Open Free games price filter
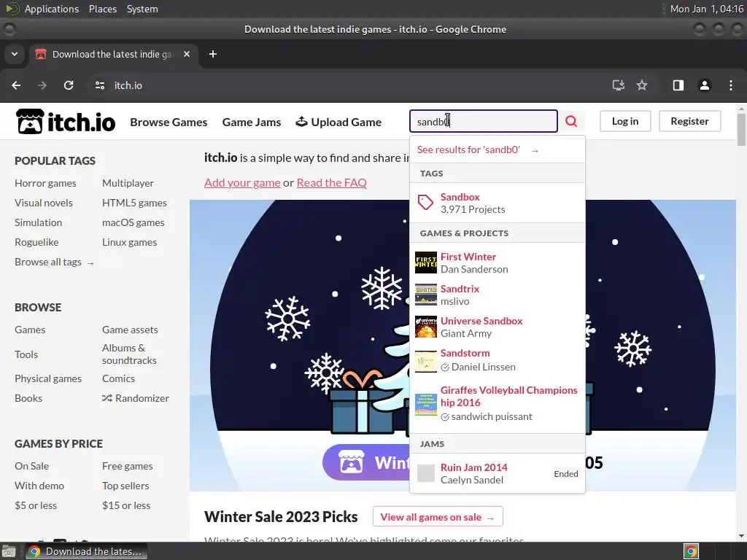This screenshot has height=560, width=747. coord(127,466)
